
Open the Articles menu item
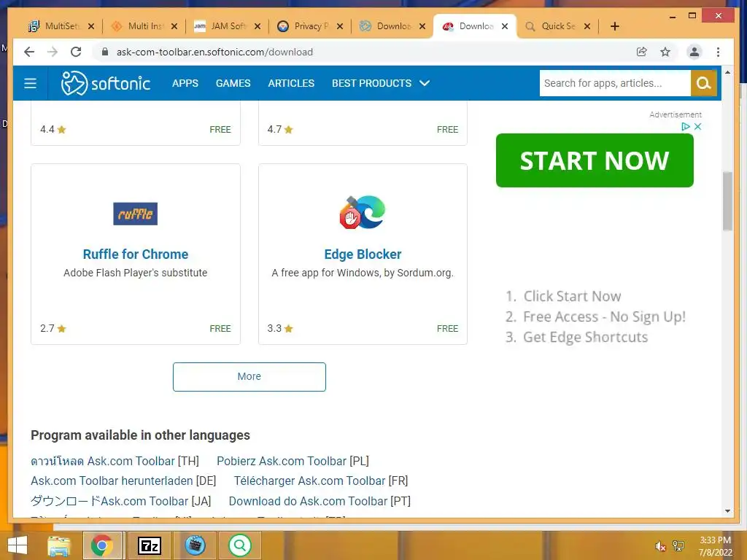[x=291, y=83]
